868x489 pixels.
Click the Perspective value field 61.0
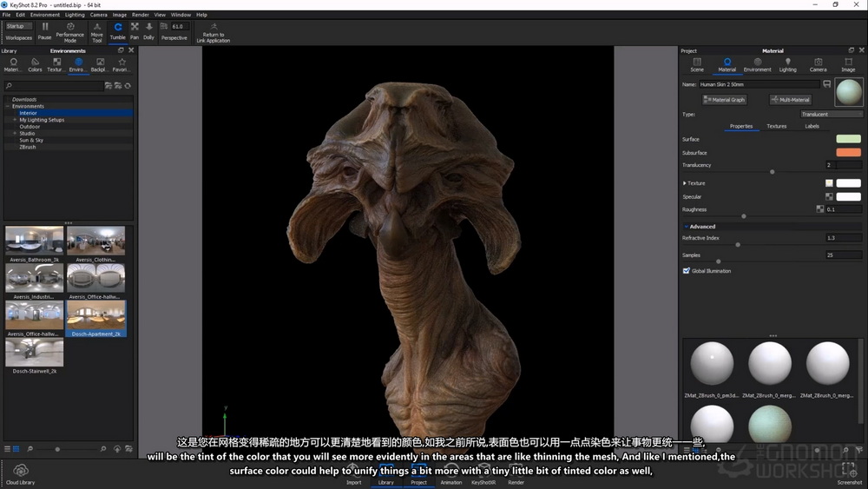click(x=180, y=26)
